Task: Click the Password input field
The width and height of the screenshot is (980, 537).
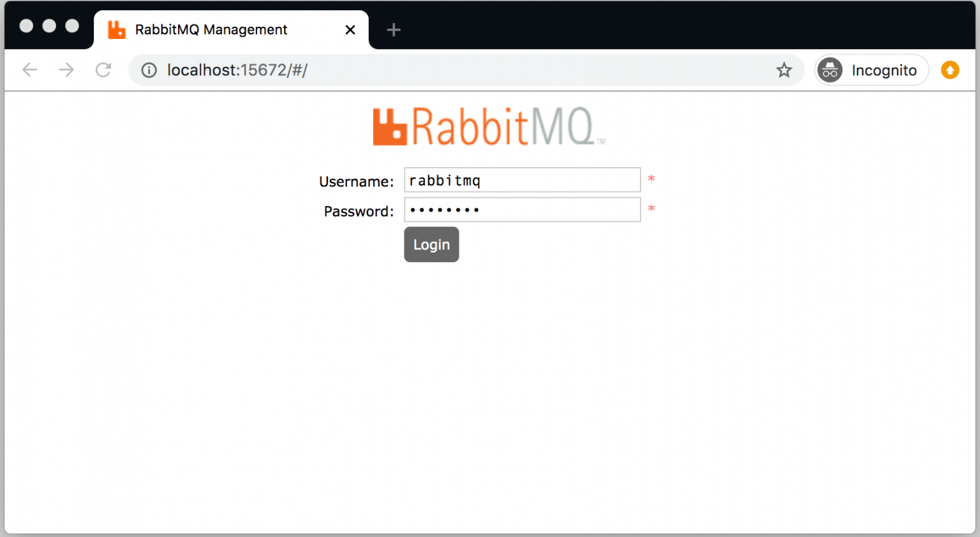Action: coord(522,209)
